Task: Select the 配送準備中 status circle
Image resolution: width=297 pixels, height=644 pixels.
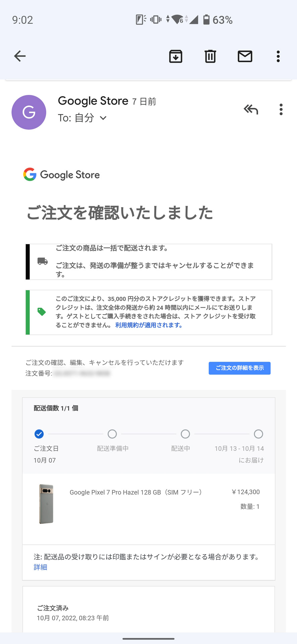Action: click(x=112, y=434)
